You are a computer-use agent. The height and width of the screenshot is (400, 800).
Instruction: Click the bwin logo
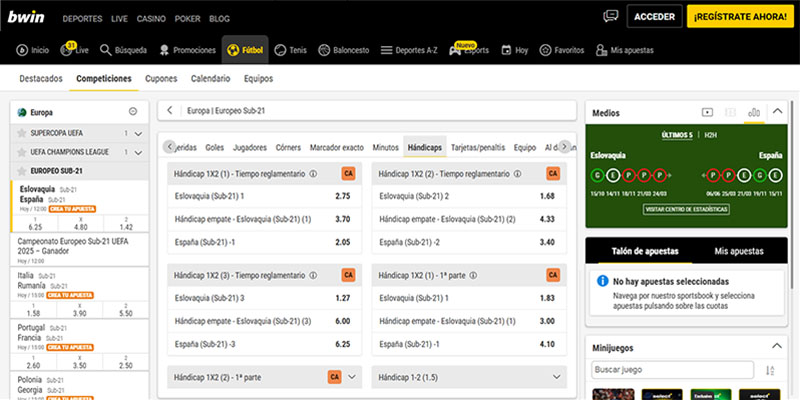pyautogui.click(x=26, y=17)
